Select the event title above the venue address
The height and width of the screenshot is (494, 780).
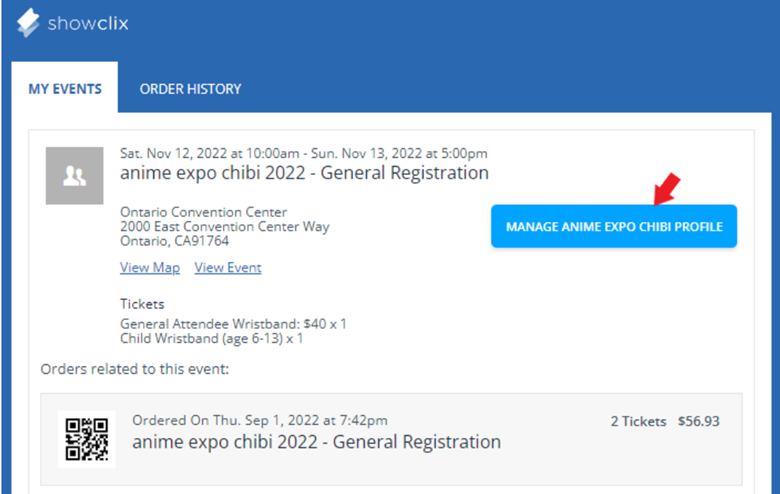(x=304, y=173)
